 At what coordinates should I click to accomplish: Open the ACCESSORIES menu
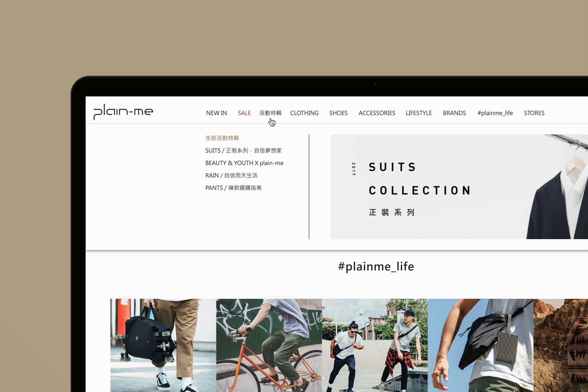pos(377,113)
